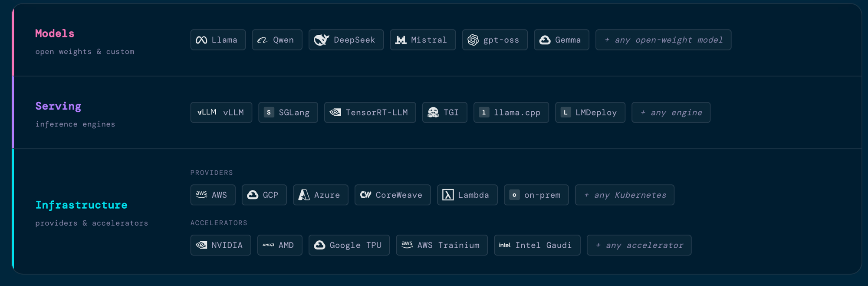This screenshot has height=286, width=868.
Task: Click the vLLM logo icon
Action: click(207, 112)
